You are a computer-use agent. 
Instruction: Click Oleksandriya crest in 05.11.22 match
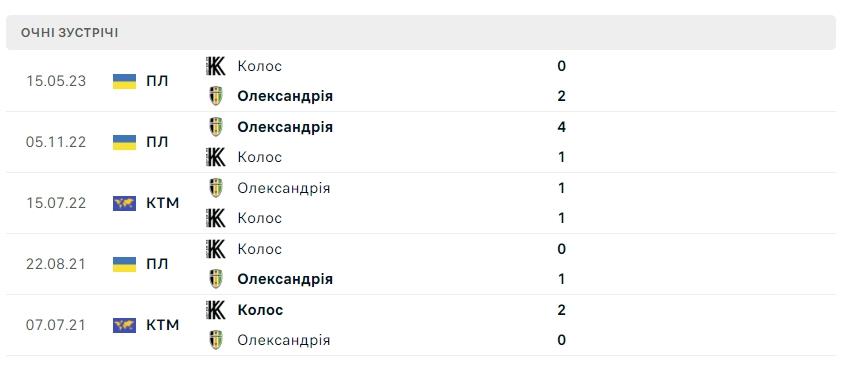215,127
